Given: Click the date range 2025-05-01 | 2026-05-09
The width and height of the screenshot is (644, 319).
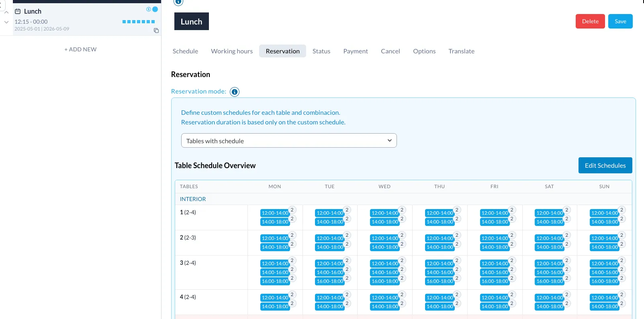Looking at the screenshot, I should coord(42,29).
